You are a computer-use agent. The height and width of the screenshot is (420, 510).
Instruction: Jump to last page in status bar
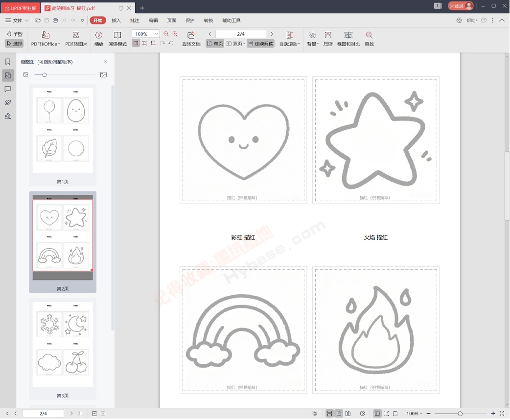coord(80,414)
